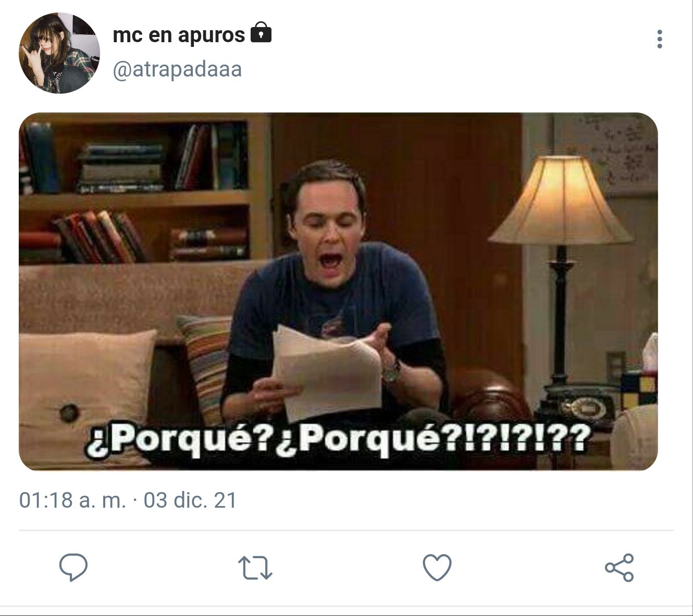This screenshot has height=616, width=693.
Task: Open the @atrapadaaa handle link
Action: pyautogui.click(x=177, y=69)
